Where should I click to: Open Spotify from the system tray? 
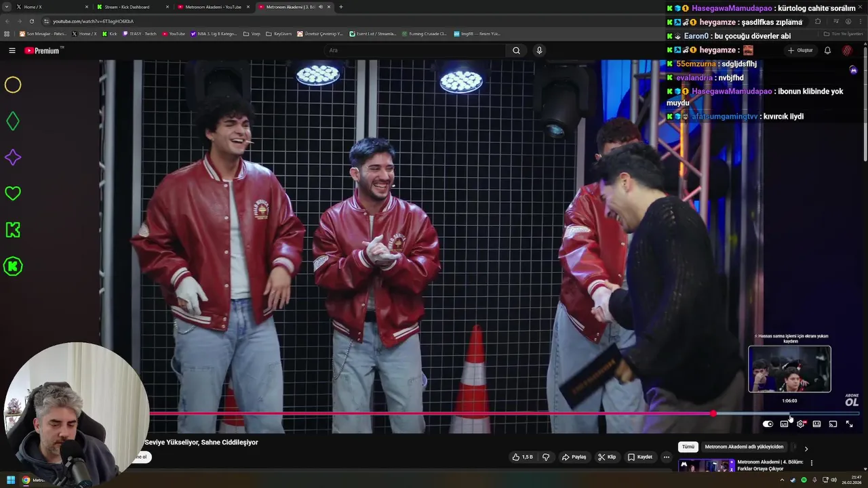pyautogui.click(x=804, y=480)
